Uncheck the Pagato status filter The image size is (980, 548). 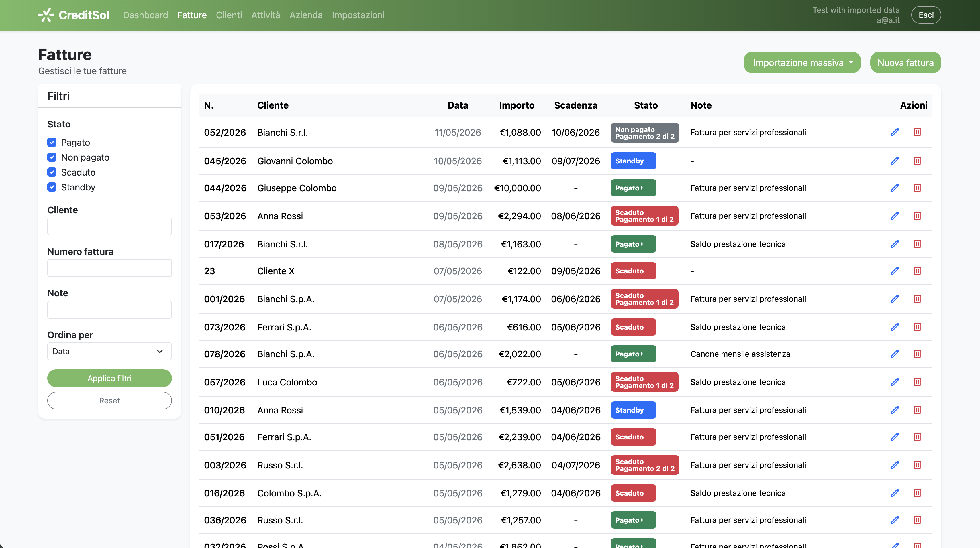coord(52,143)
